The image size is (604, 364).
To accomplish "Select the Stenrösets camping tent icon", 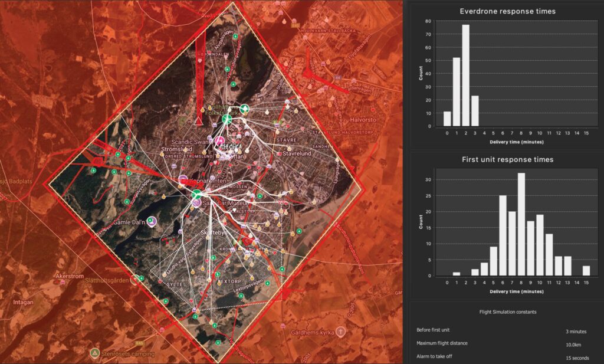I will pos(94,353).
